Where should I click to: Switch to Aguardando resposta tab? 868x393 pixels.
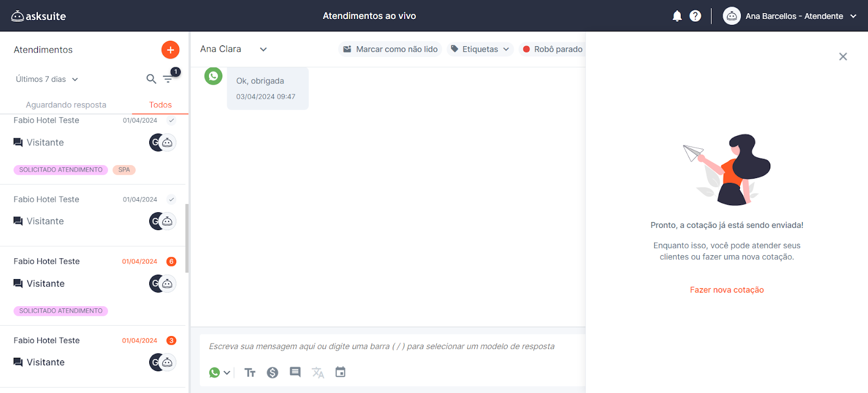66,105
